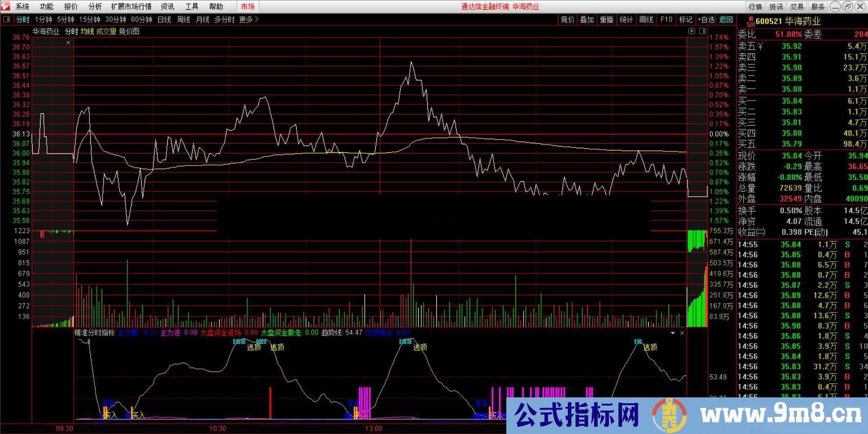Click the 趋势线: 54.47 value
868x434 pixels.
342,333
